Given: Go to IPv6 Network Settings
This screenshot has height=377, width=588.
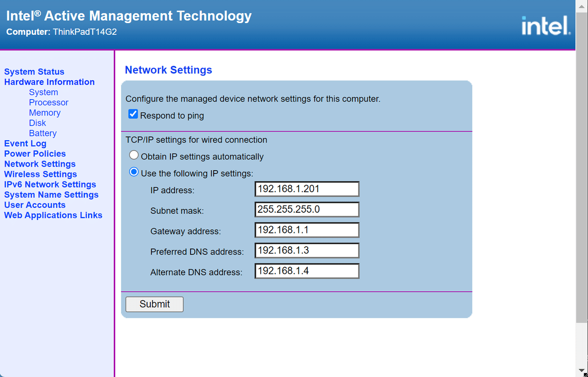Looking at the screenshot, I should (x=50, y=184).
